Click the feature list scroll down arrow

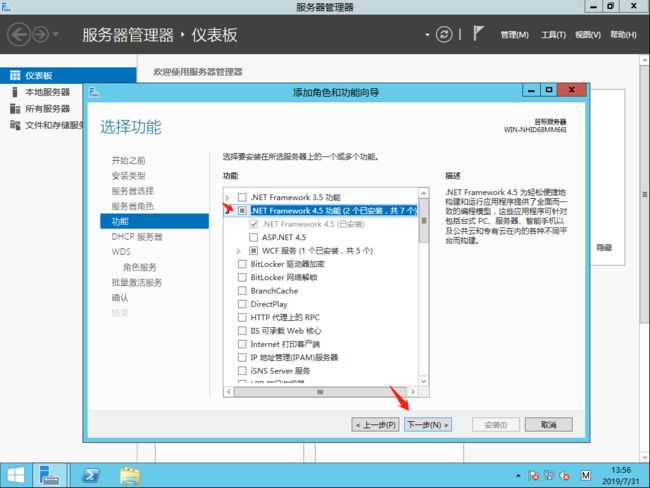pos(424,381)
